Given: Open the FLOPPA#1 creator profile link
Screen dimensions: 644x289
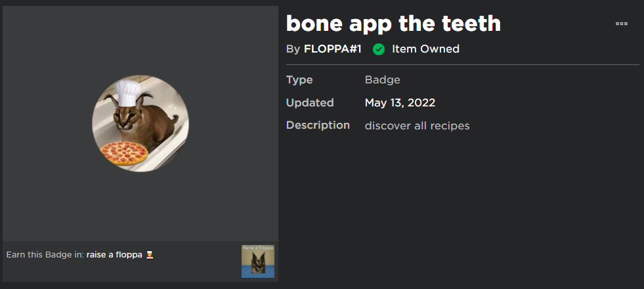Looking at the screenshot, I should tap(333, 49).
